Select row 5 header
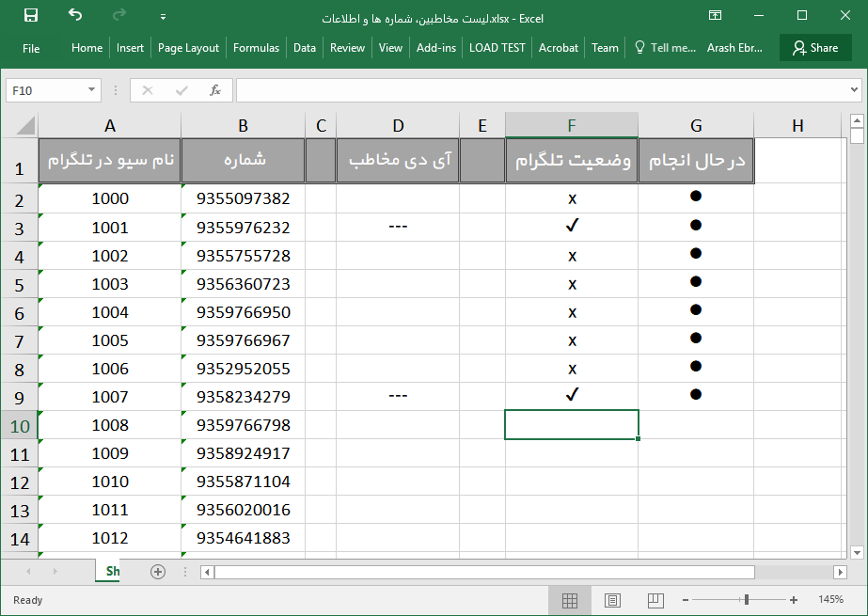Screen dimensions: 868x616 [x=20, y=284]
